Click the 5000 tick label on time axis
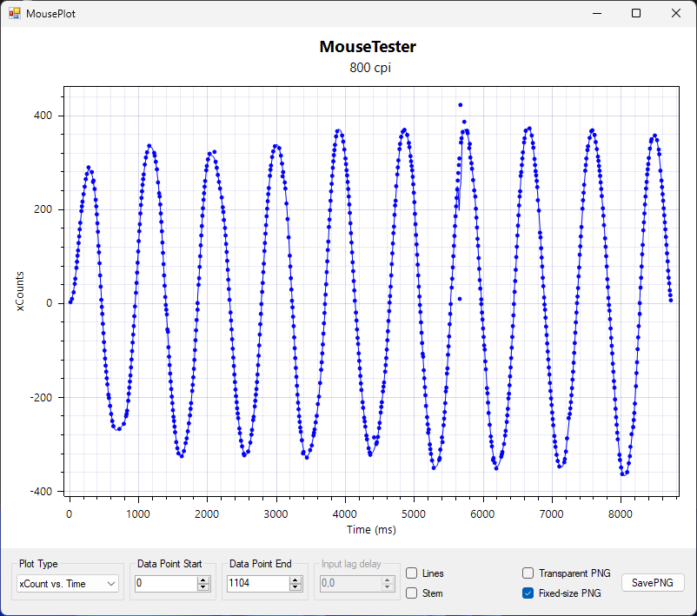Screen dimensions: 697x616 (x=414, y=514)
